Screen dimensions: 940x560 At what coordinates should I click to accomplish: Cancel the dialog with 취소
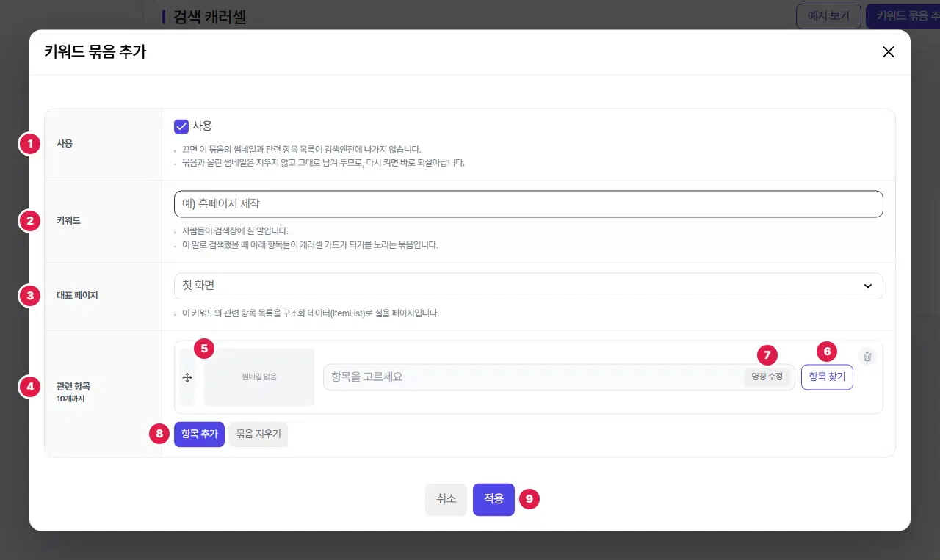[x=446, y=499]
